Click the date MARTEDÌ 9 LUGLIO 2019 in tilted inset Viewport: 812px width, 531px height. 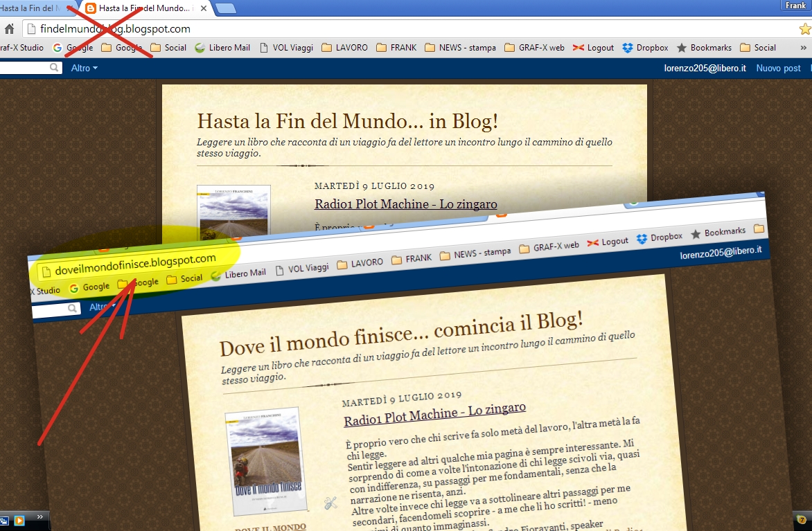point(402,399)
